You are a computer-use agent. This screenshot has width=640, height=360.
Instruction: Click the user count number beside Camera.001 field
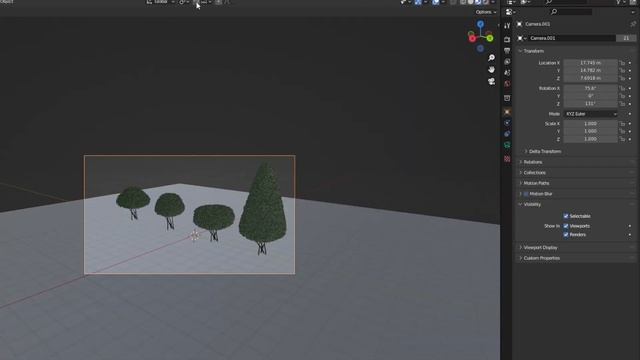[x=626, y=38]
